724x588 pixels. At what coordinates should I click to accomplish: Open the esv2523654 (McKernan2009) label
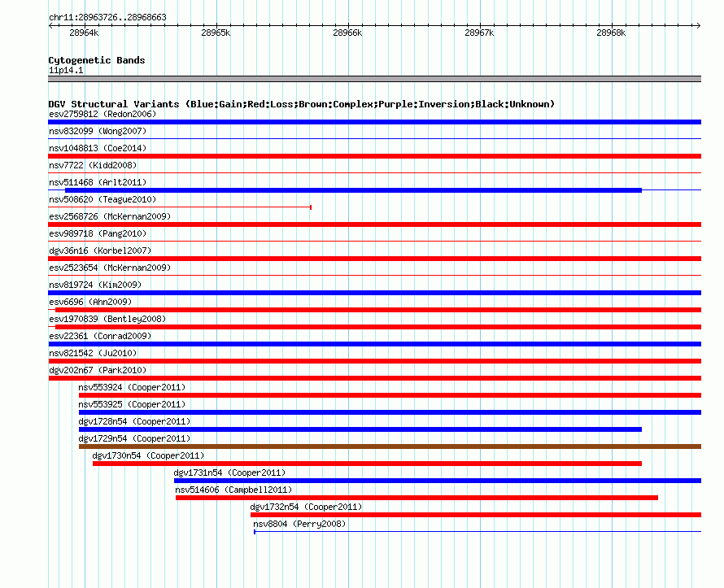[x=110, y=268]
